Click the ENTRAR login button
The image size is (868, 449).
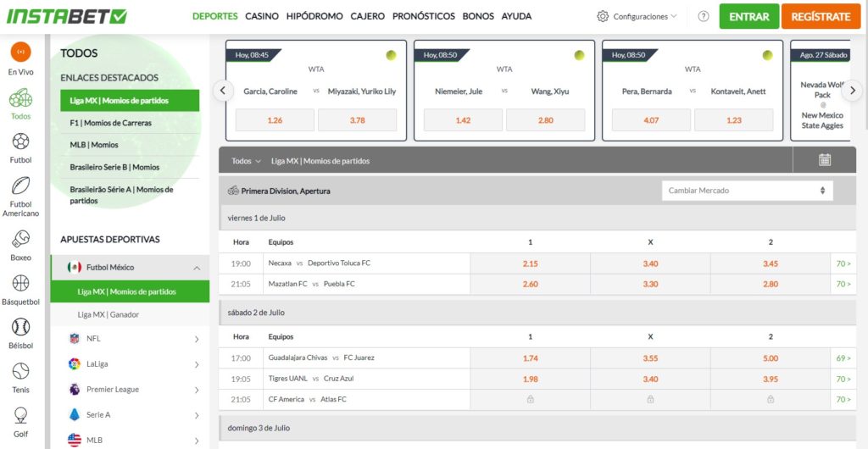749,17
